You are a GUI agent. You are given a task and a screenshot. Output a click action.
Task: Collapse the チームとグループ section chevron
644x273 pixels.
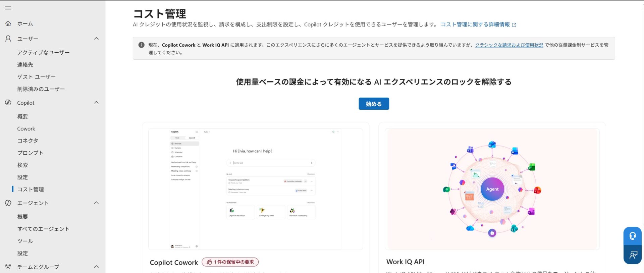tap(96, 267)
